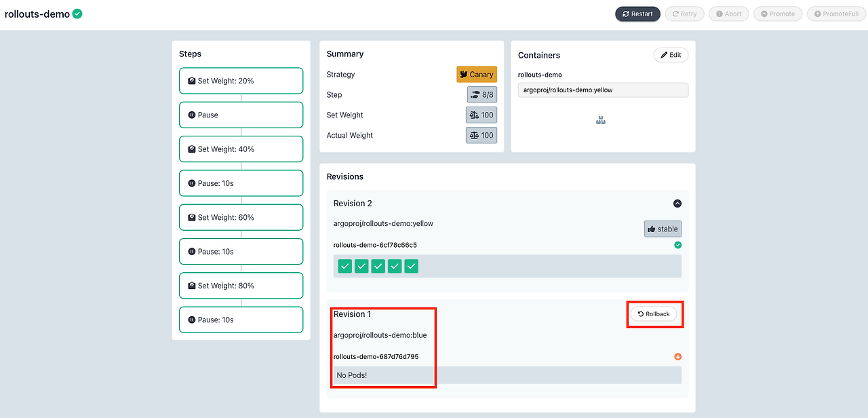The image size is (868, 418).
Task: Click the Revision 1 heading
Action: click(352, 314)
